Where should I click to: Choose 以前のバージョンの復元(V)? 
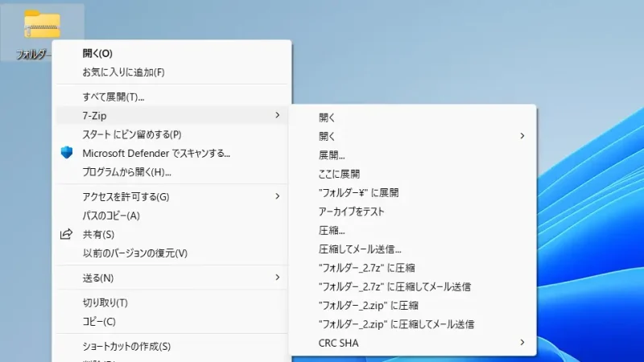[134, 253]
